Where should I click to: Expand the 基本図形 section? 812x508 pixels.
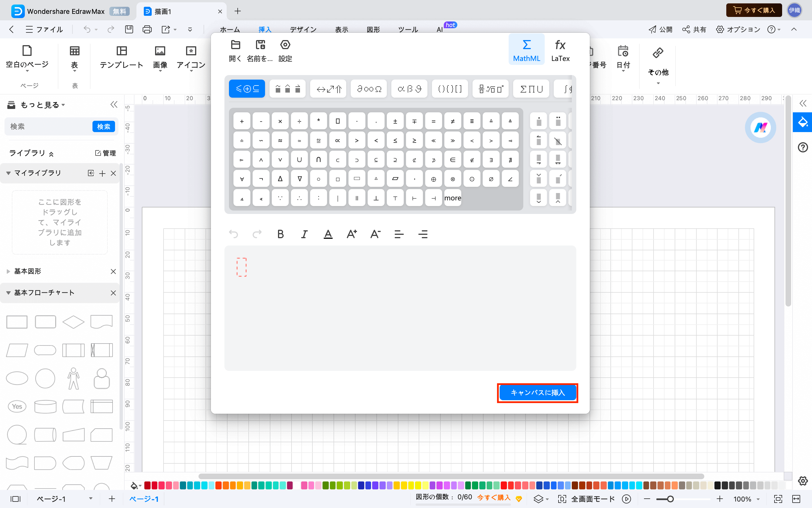point(8,271)
